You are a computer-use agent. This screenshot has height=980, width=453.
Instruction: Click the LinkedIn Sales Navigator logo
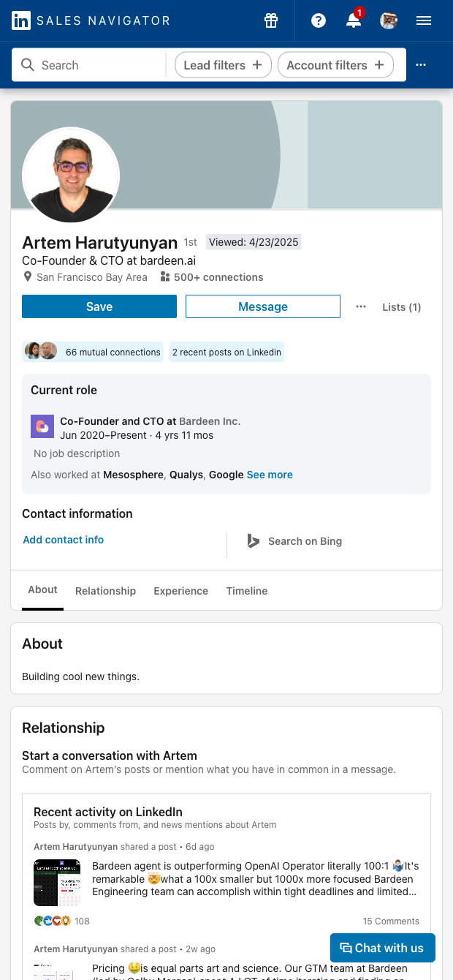[91, 20]
